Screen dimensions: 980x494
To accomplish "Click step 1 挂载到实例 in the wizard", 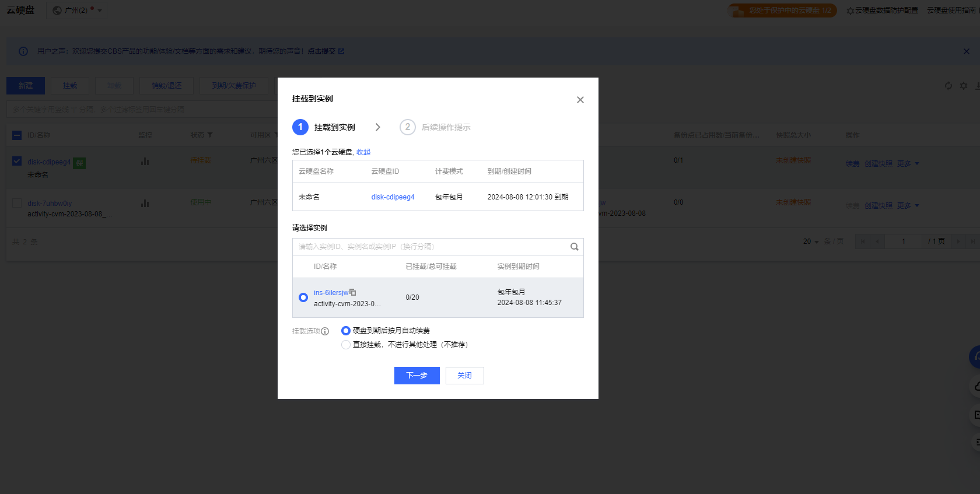I will coord(324,127).
